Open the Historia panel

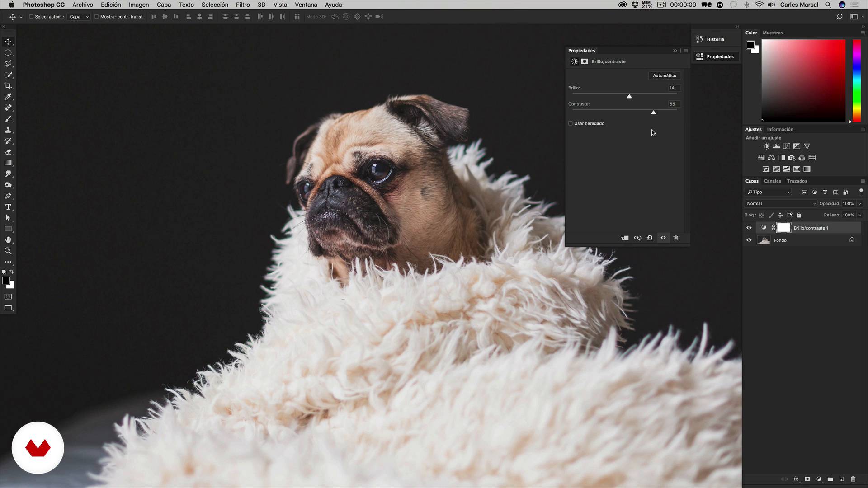click(x=715, y=39)
